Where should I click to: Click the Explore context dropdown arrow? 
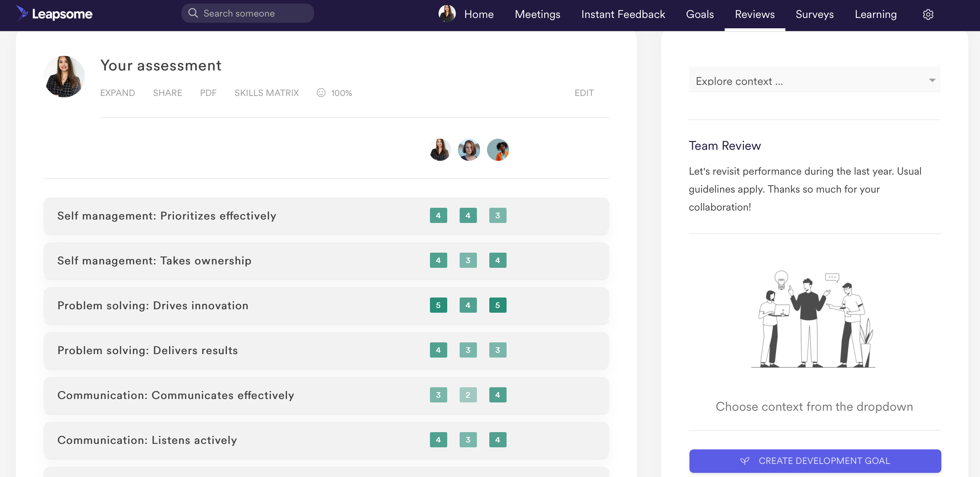(932, 80)
